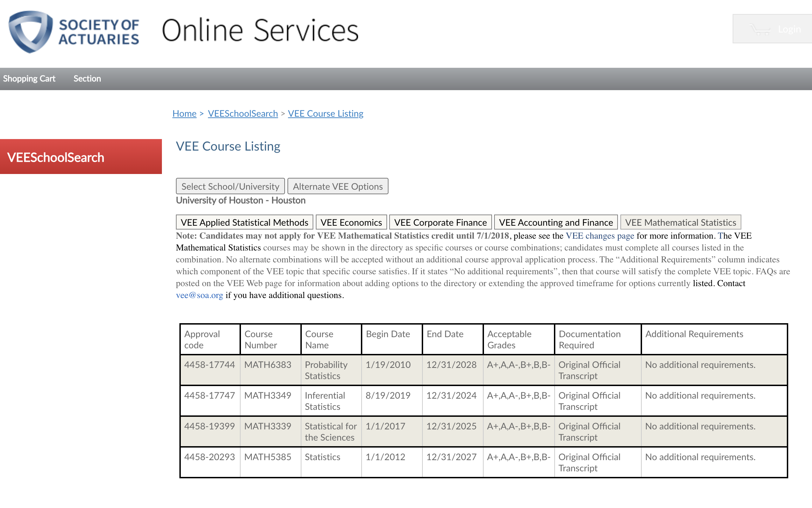Switch to VEE Corporate Finance tab

pyautogui.click(x=440, y=223)
